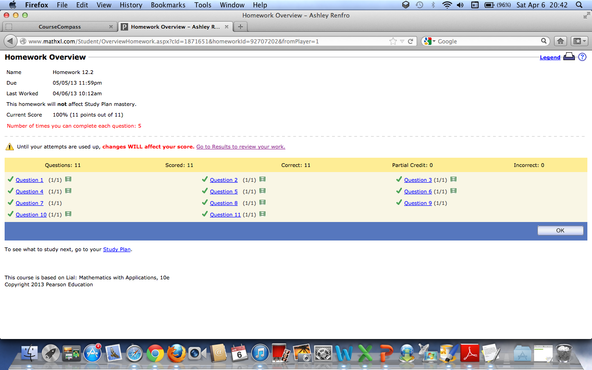Viewport: 592px width, 370px height.
Task: Follow the Study Plan link
Action: (117, 250)
